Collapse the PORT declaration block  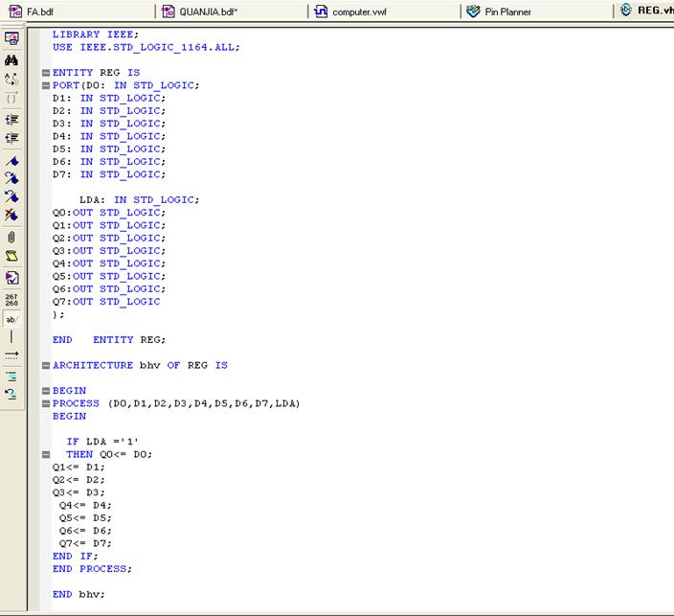pyautogui.click(x=45, y=85)
